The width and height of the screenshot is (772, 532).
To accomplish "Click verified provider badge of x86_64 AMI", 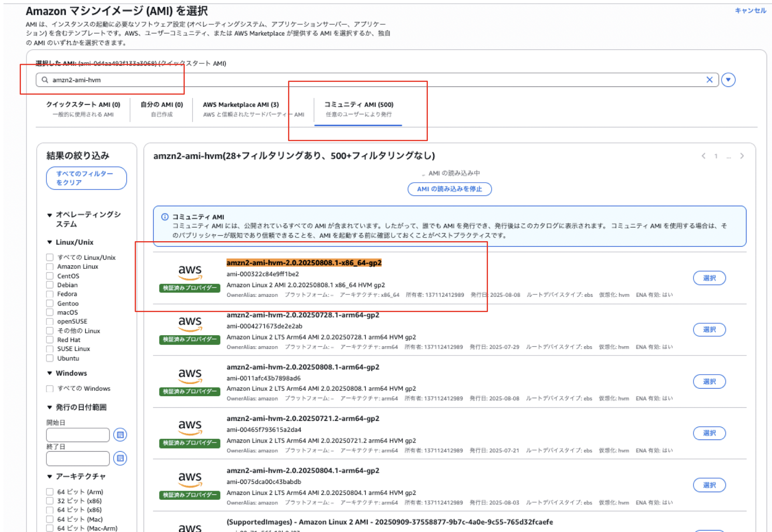I will (x=190, y=288).
